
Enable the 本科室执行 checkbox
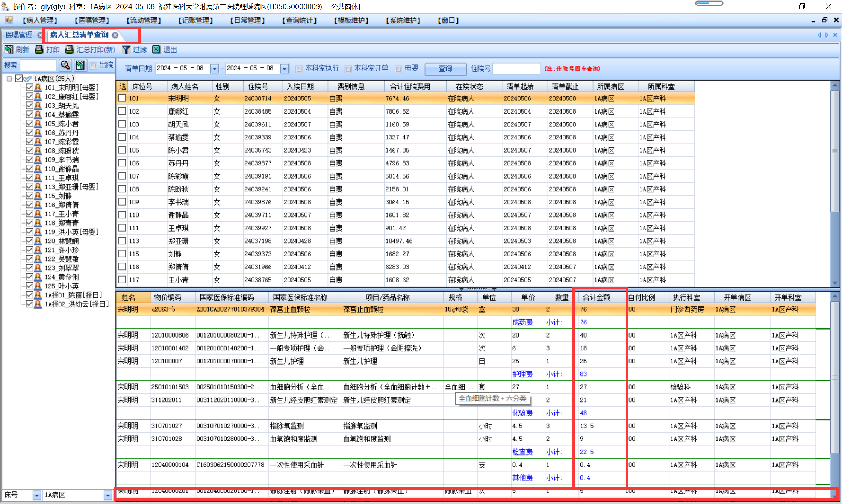pos(299,69)
